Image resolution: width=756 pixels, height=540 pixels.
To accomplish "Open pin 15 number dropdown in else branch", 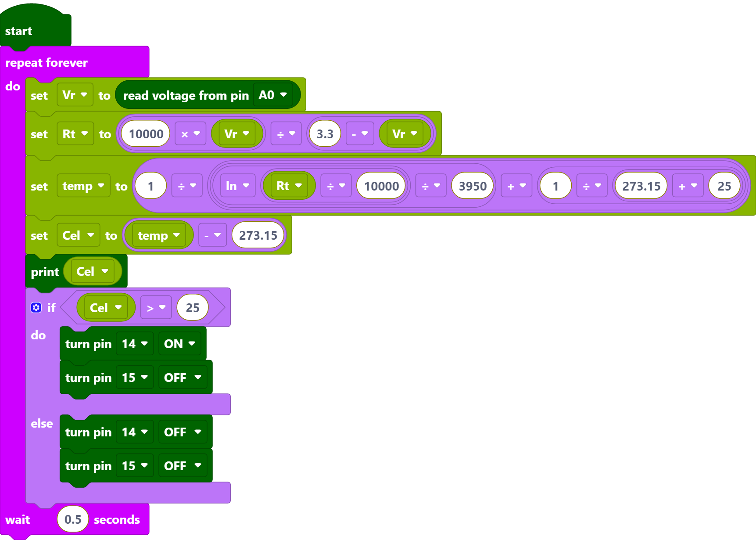I will point(135,466).
